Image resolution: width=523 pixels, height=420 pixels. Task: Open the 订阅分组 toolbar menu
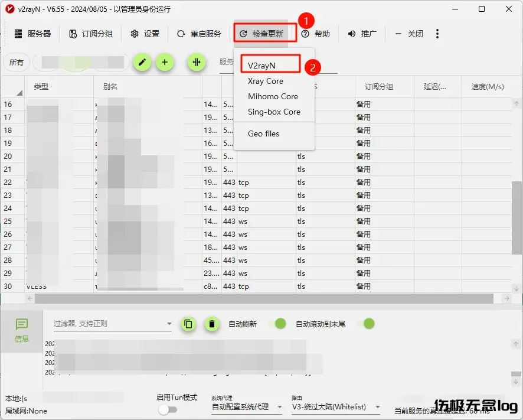91,34
